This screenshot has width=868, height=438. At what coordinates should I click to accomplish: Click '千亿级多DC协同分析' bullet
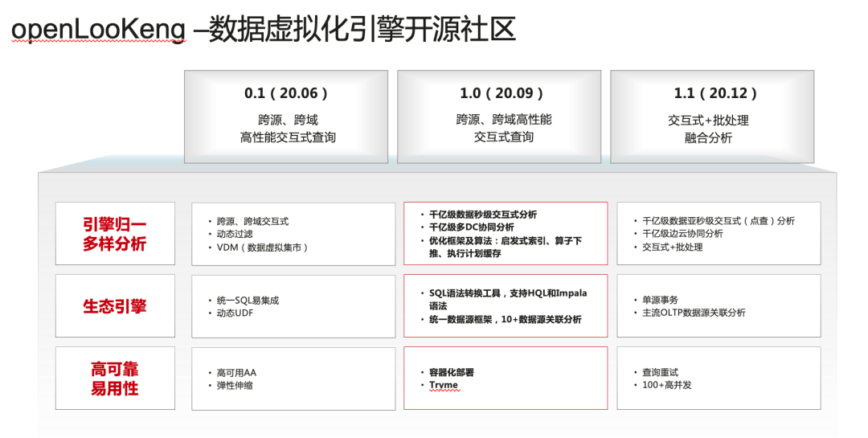click(x=472, y=227)
